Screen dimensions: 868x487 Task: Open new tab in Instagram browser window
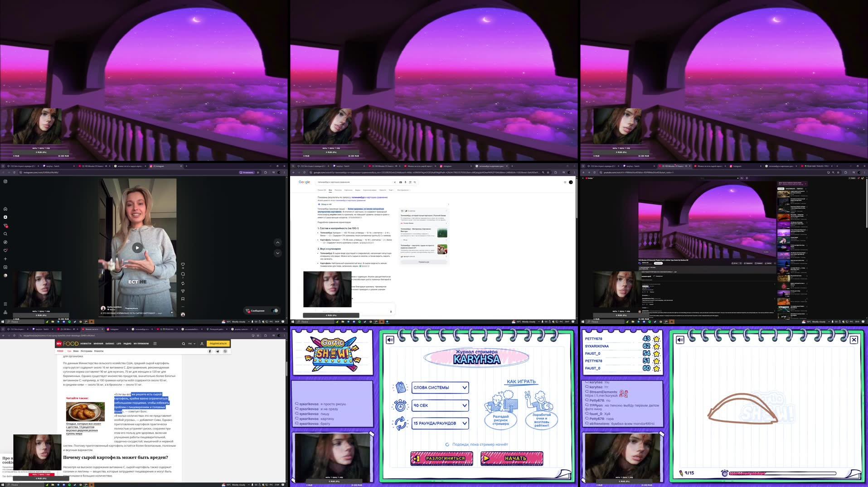186,166
